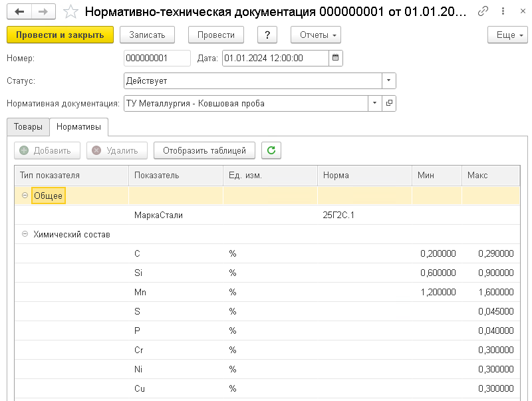Open the normative documentation record via open icon
The height and width of the screenshot is (401, 532).
(389, 103)
